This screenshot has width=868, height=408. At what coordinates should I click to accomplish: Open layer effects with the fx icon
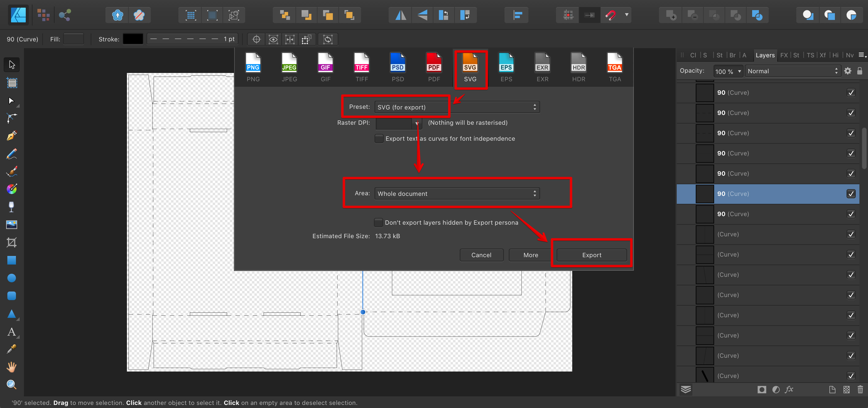point(789,390)
